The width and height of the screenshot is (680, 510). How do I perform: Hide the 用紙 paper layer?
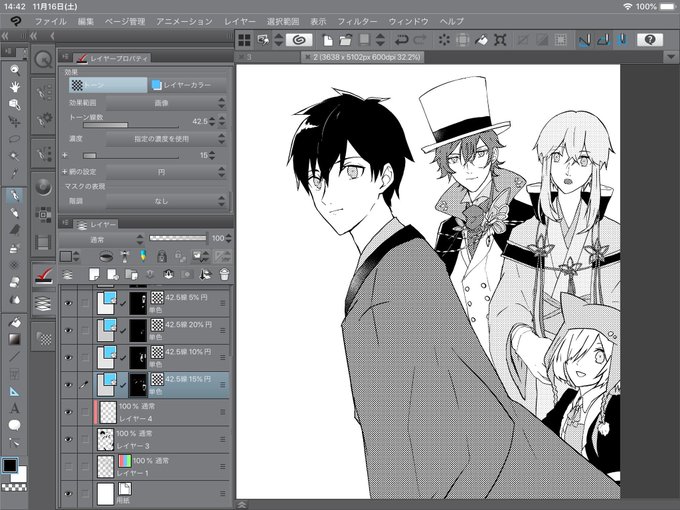click(68, 494)
